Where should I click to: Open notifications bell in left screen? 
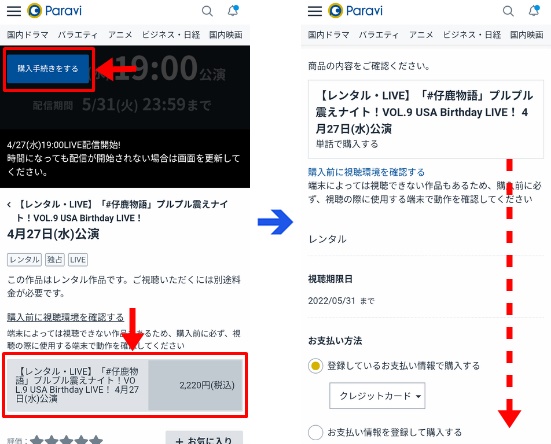point(233,11)
